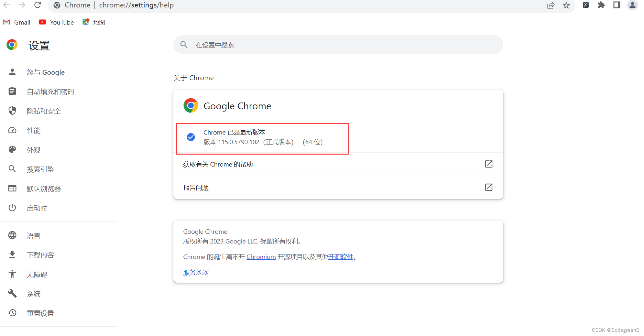Open the Extensions puzzle icon

601,5
